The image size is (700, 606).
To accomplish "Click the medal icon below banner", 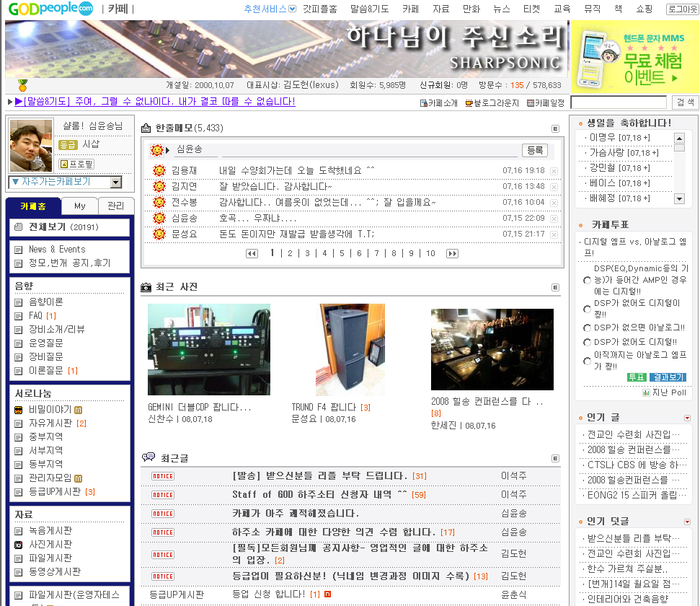I will point(23,85).
